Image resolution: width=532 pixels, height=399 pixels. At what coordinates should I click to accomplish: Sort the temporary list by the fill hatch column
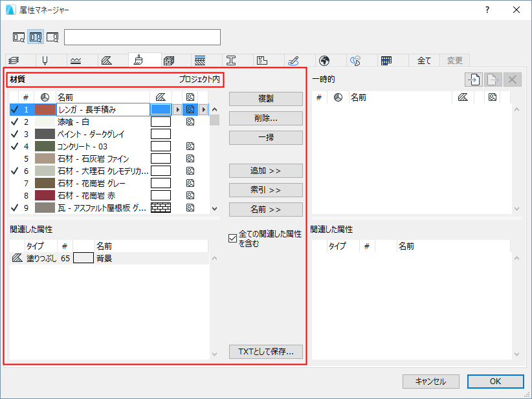tap(463, 97)
